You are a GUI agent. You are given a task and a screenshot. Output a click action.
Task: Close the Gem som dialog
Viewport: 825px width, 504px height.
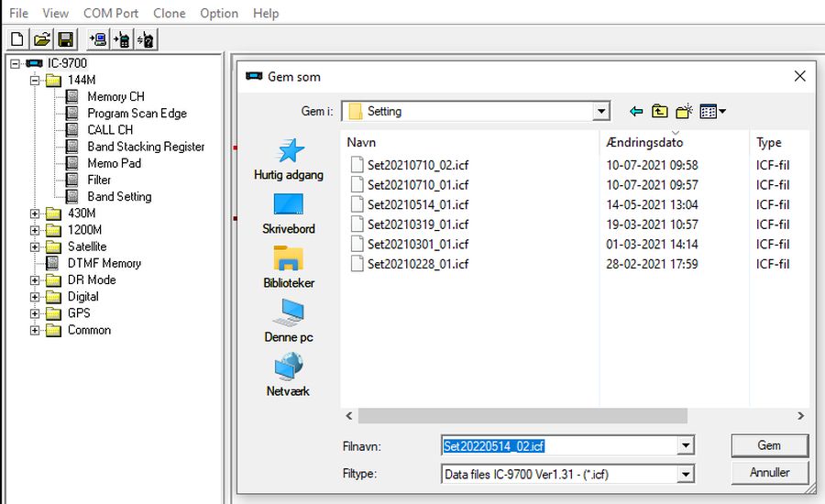(799, 76)
